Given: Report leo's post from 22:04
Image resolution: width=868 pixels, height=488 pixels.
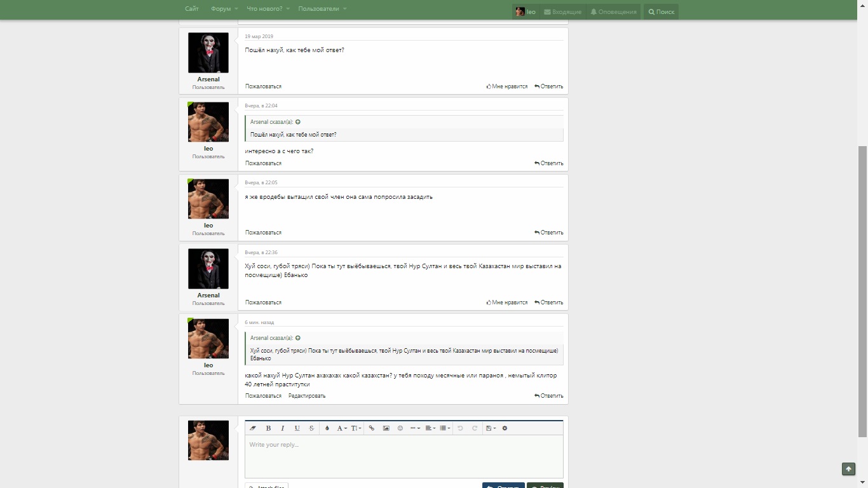Looking at the screenshot, I should click(x=263, y=163).
